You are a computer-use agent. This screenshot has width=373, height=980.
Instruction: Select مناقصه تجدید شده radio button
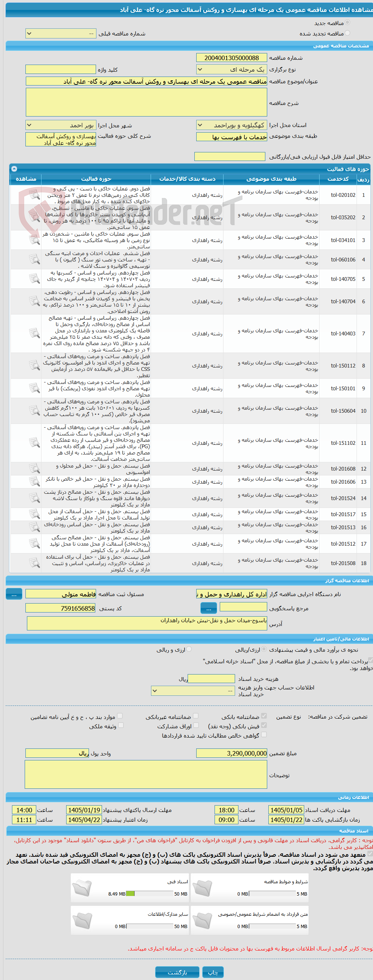click(347, 33)
